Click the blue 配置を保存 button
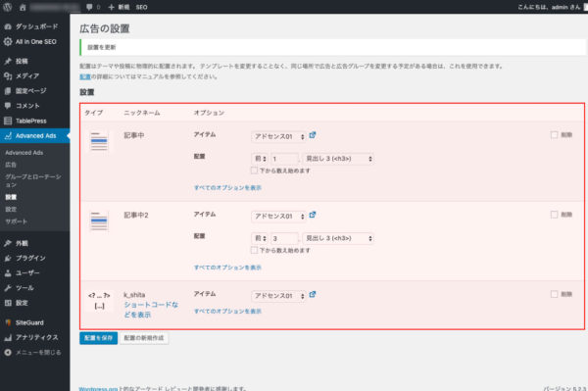Image resolution: width=588 pixels, height=391 pixels. (98, 338)
